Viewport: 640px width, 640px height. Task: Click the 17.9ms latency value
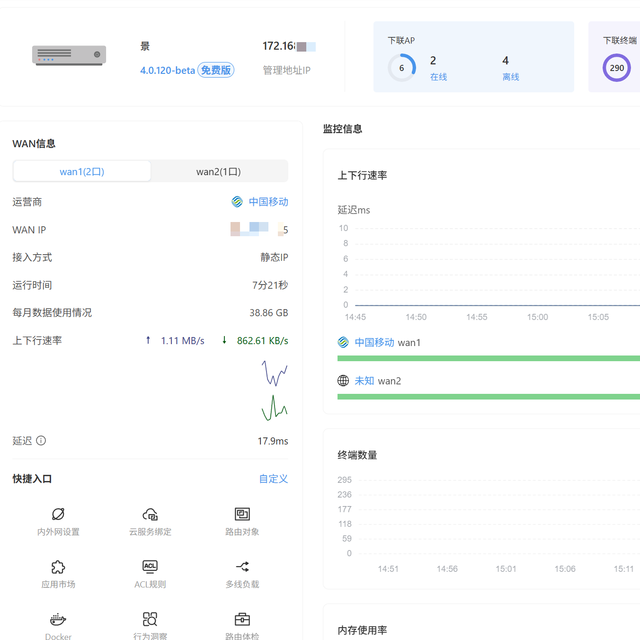pyautogui.click(x=273, y=441)
